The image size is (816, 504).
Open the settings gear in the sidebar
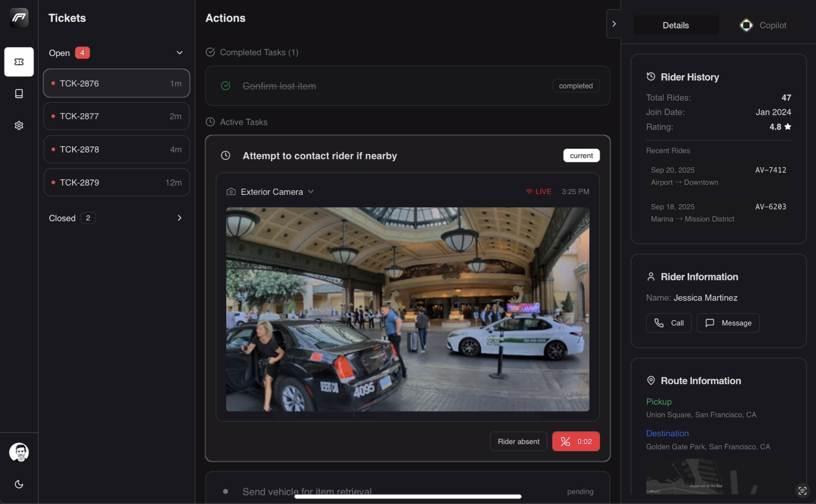point(19,125)
